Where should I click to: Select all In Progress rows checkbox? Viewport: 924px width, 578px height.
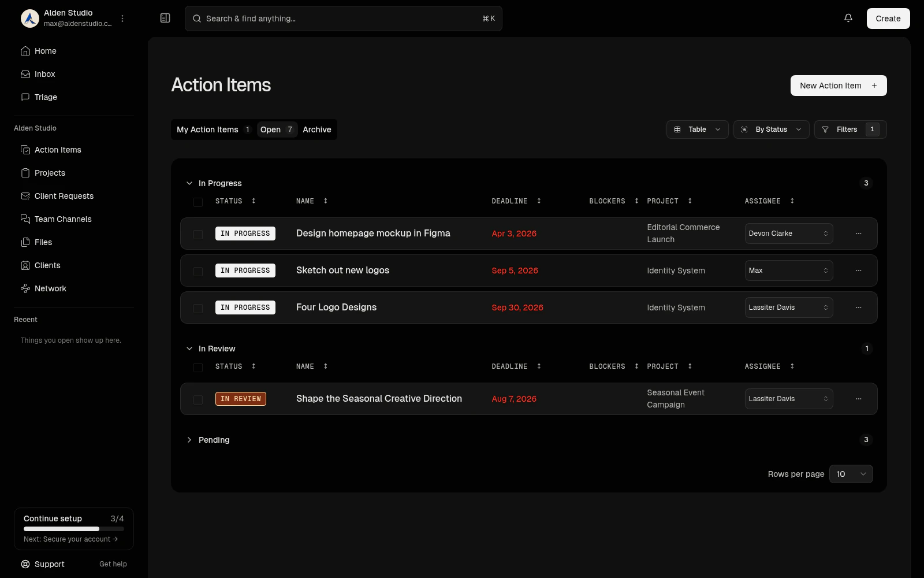198,202
